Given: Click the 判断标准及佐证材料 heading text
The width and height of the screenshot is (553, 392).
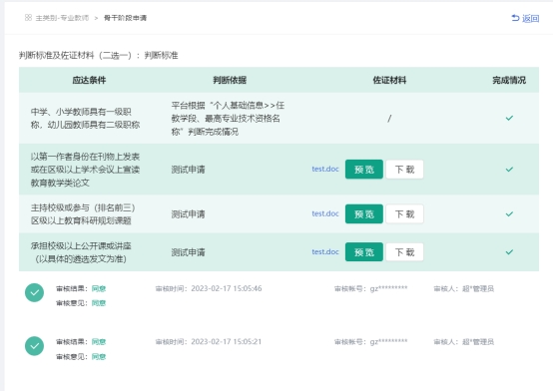Looking at the screenshot, I should point(99,55).
